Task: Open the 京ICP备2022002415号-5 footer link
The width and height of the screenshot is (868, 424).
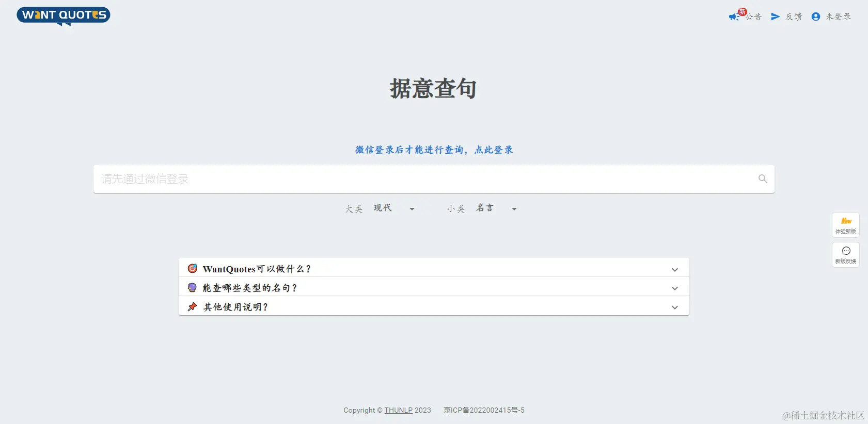Action: tap(484, 410)
